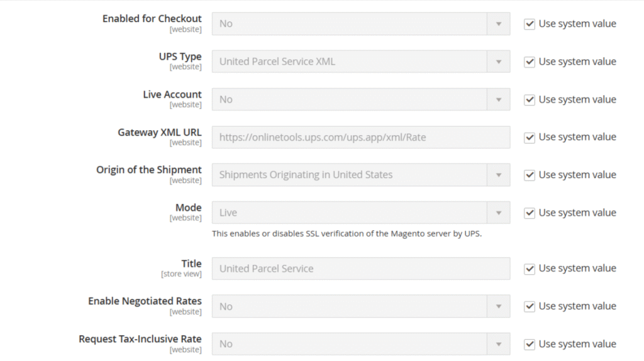Toggle Use system value for Request Tax-Inclusive Rate
This screenshot has width=644, height=361.
[530, 344]
